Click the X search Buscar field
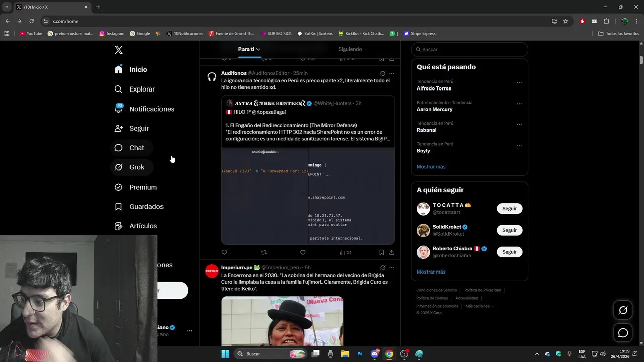Viewport: 644px width, 362px height. tap(469, 50)
